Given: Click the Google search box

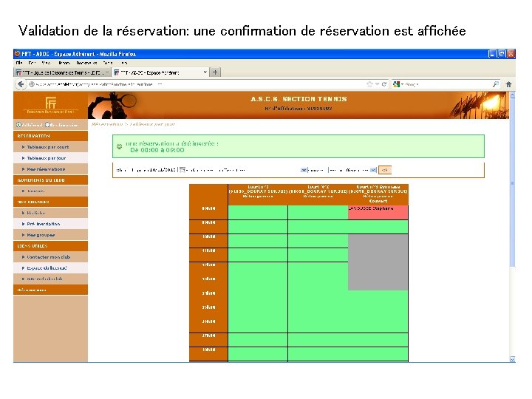Looking at the screenshot, I should [x=448, y=84].
